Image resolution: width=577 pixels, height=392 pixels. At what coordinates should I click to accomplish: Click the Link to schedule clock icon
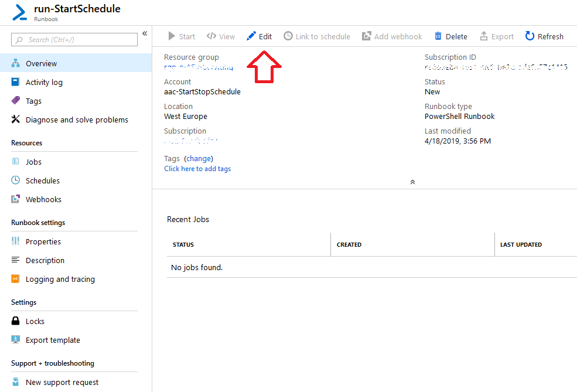point(288,36)
